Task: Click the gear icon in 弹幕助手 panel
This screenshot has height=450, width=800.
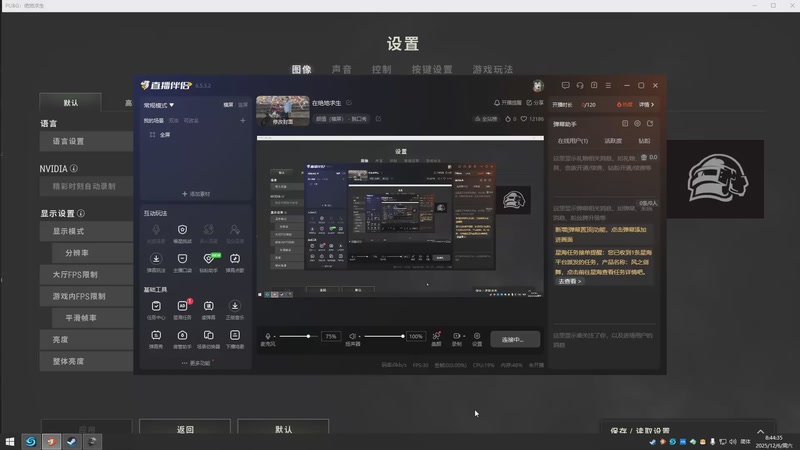Action: pos(637,123)
